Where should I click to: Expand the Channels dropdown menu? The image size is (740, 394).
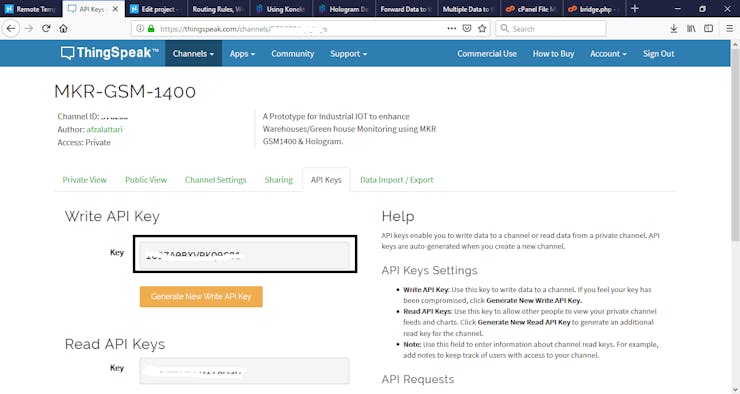pos(193,53)
